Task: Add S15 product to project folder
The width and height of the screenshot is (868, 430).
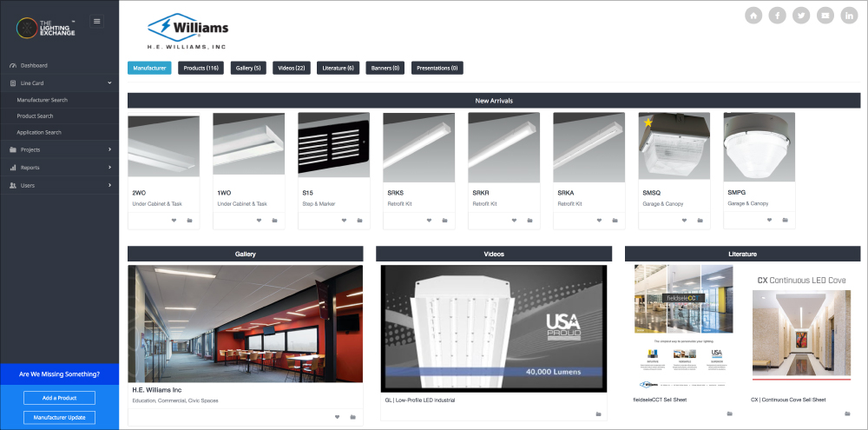Action: [360, 221]
